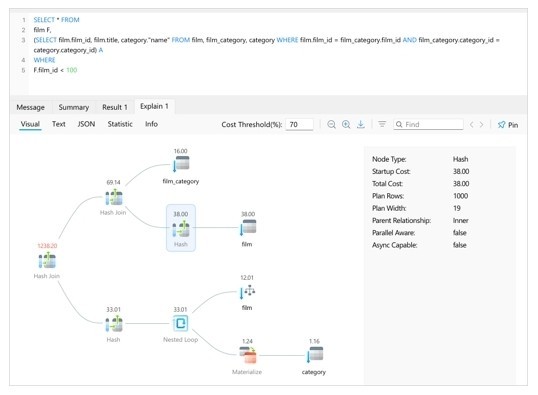Open the Message tab
The width and height of the screenshot is (538, 395).
31,107
